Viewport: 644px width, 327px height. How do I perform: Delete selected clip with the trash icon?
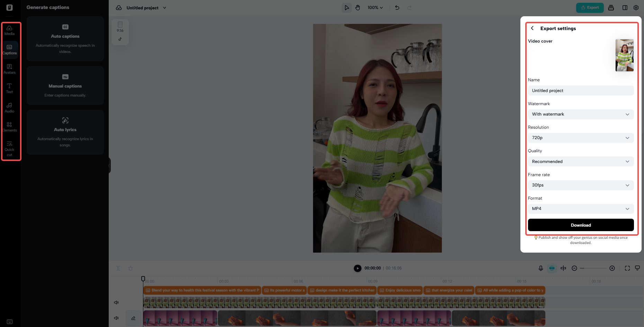[131, 268]
